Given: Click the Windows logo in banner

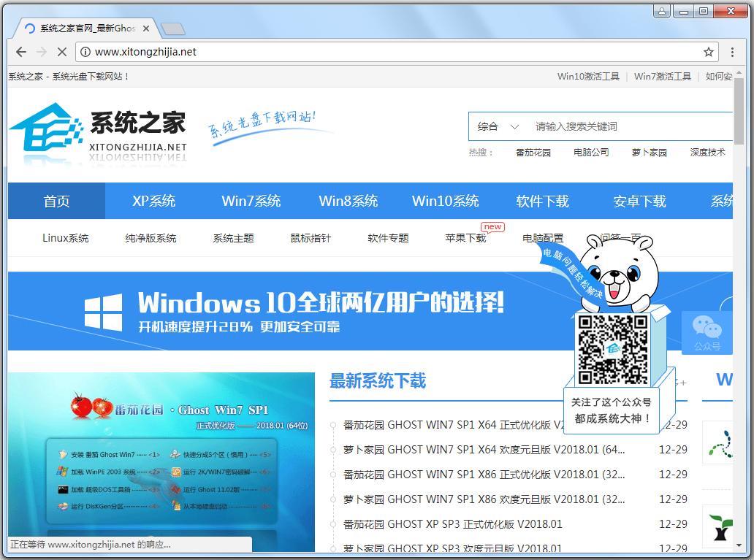Looking at the screenshot, I should click(x=104, y=312).
